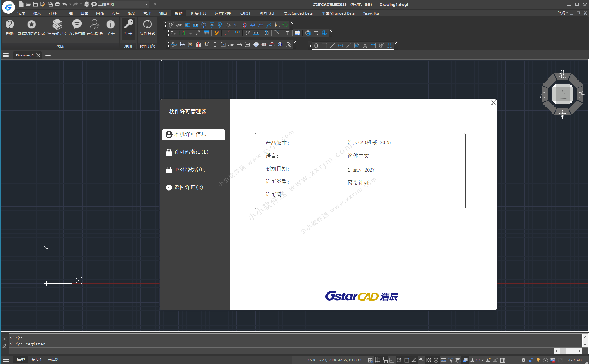Image resolution: width=589 pixels, height=364 pixels.
Task: Open the hamburger menu beside 模型 tab
Action: pos(6,360)
